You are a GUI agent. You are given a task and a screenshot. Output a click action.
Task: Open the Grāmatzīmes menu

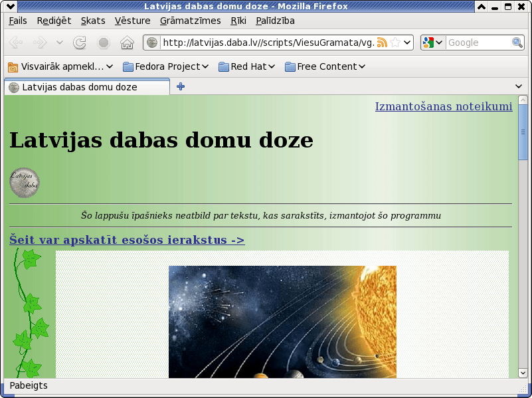191,21
